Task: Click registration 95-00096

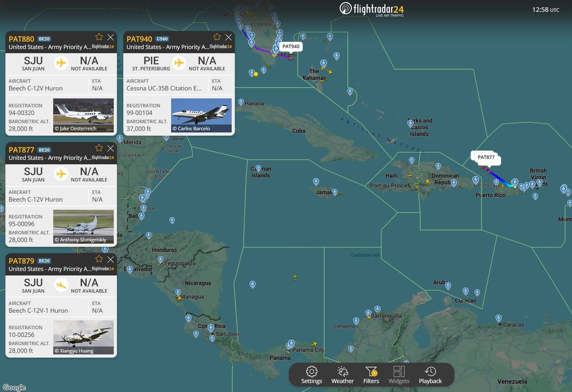Action: tap(21, 224)
